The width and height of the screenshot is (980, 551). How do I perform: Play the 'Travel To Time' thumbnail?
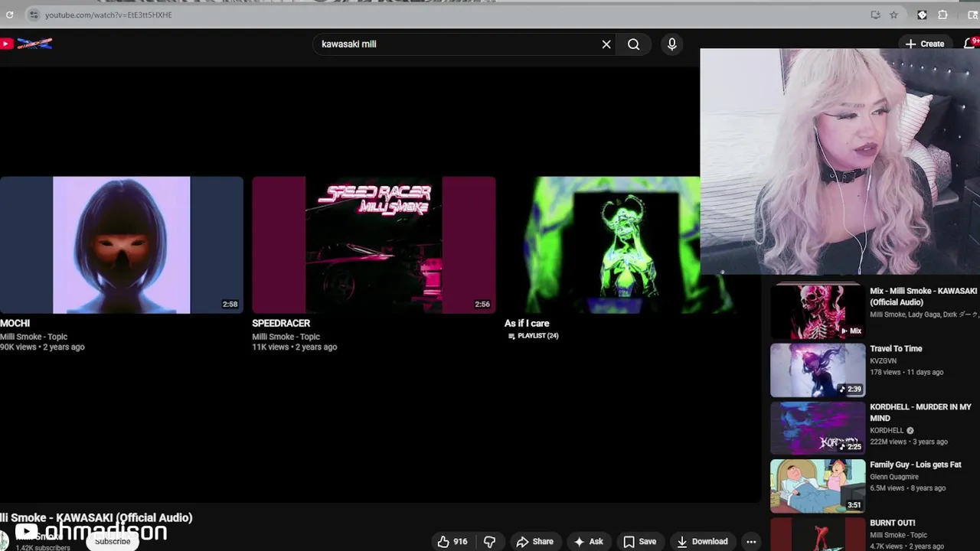point(818,370)
